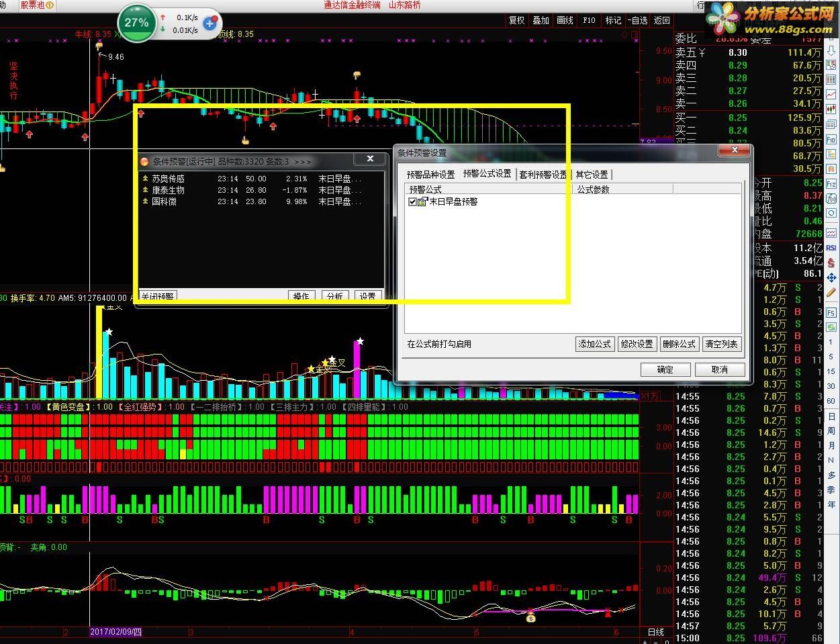Click the 清空列表 button
The image size is (840, 644).
pos(721,344)
